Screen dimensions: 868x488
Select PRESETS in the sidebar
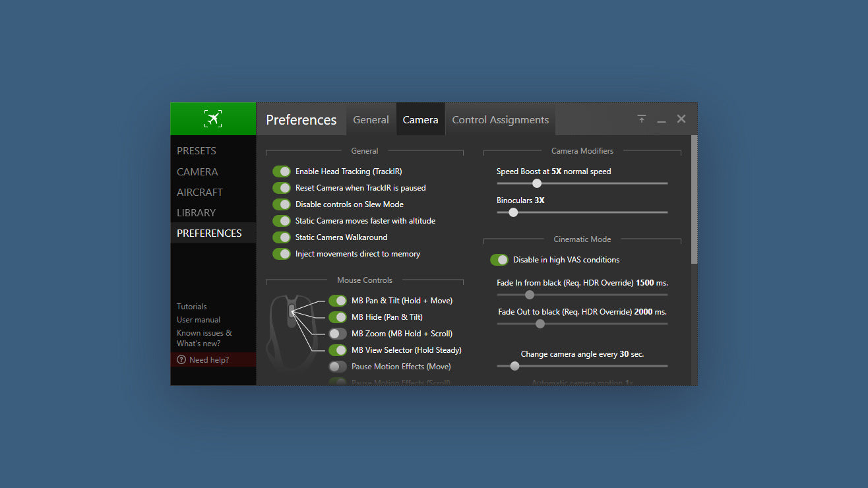197,151
